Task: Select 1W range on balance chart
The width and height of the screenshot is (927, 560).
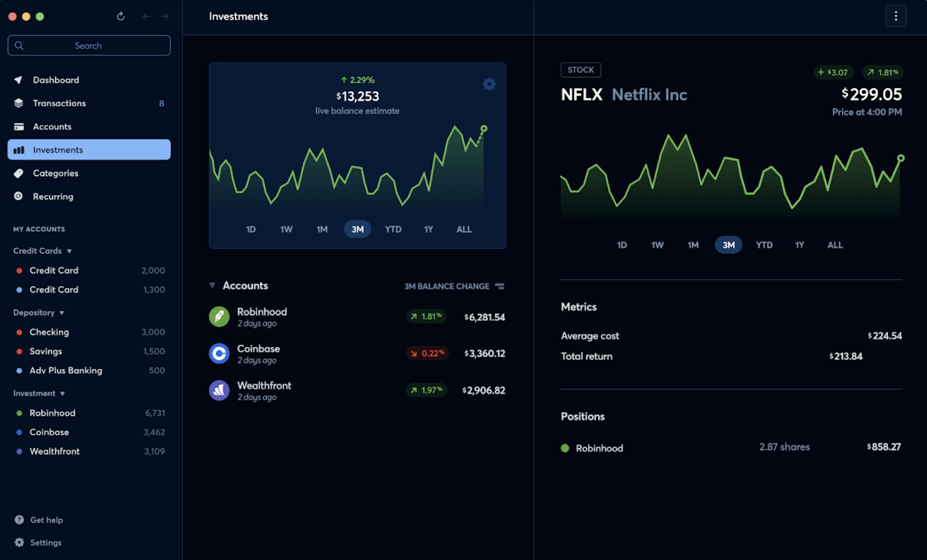Action: pyautogui.click(x=286, y=229)
